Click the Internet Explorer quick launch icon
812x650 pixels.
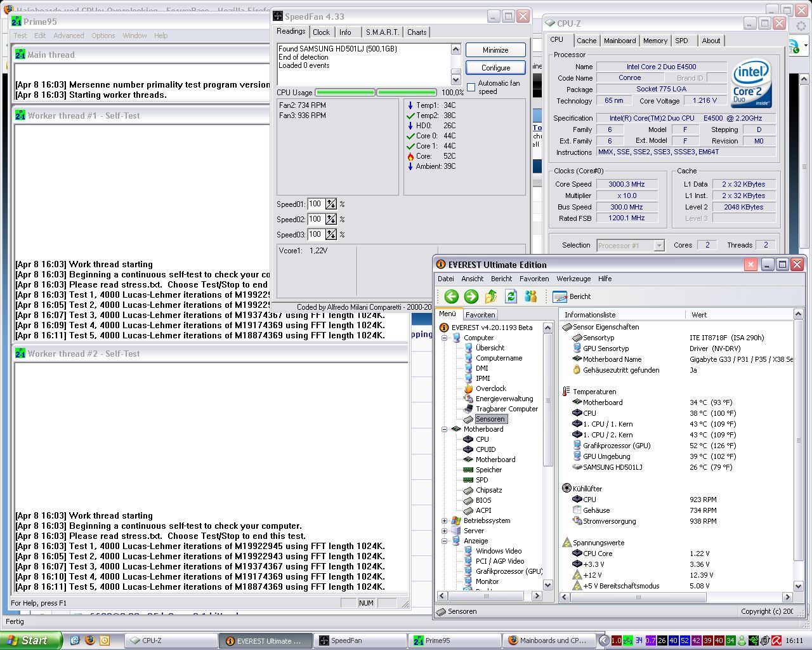tap(75, 640)
